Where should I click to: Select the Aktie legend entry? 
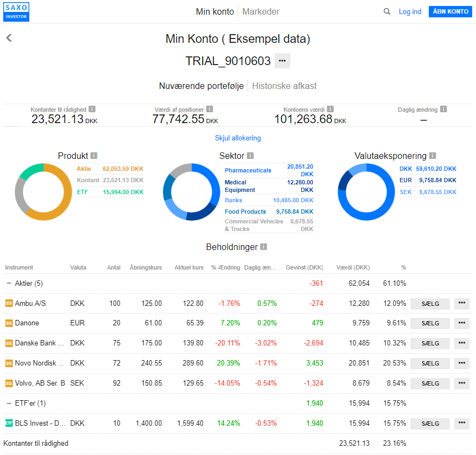click(110, 169)
